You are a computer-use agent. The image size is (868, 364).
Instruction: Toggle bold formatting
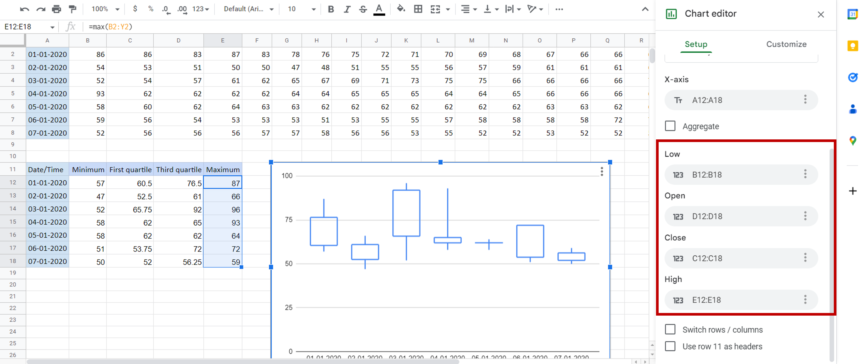pyautogui.click(x=331, y=9)
